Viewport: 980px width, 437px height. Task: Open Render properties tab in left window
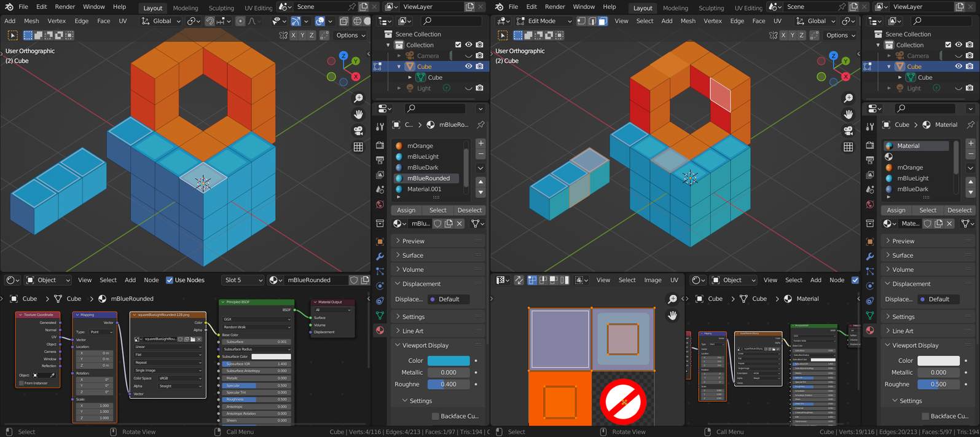(x=380, y=145)
